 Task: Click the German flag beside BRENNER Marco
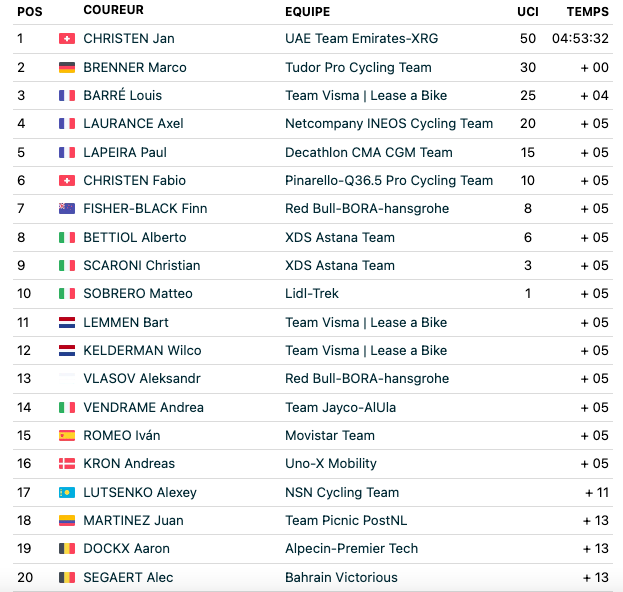pyautogui.click(x=67, y=68)
